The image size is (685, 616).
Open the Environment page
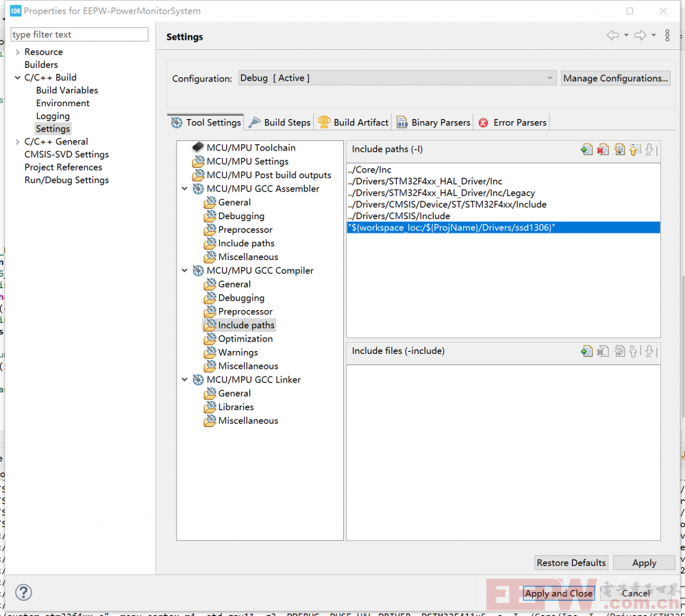click(62, 103)
